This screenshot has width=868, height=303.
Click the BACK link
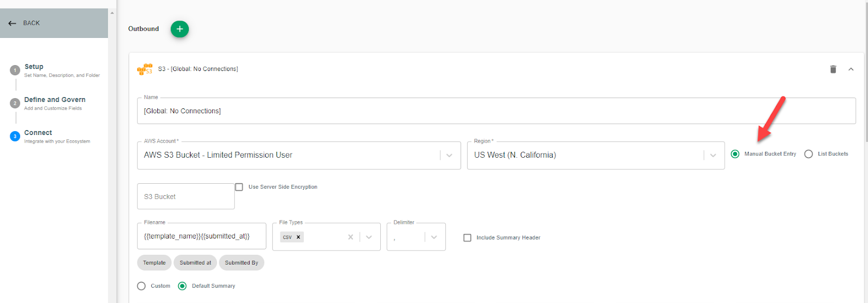point(31,23)
